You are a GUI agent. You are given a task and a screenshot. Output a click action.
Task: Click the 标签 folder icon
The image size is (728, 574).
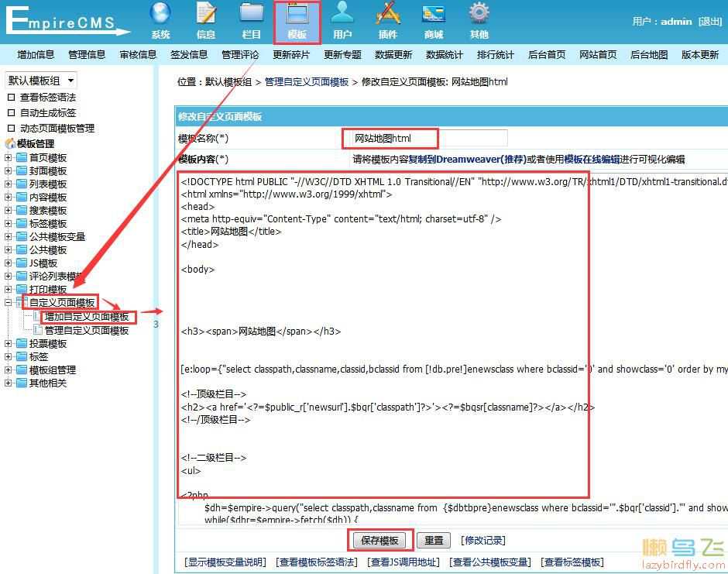point(22,356)
